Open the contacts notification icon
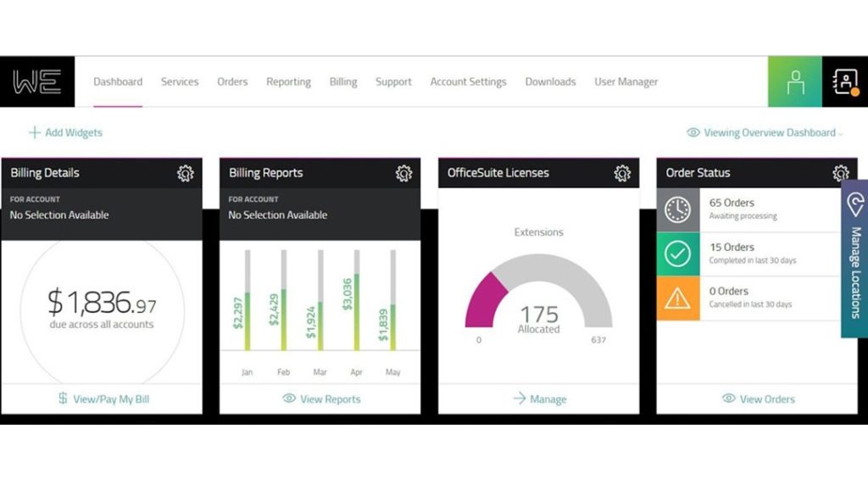This screenshot has height=485, width=868. tap(845, 82)
